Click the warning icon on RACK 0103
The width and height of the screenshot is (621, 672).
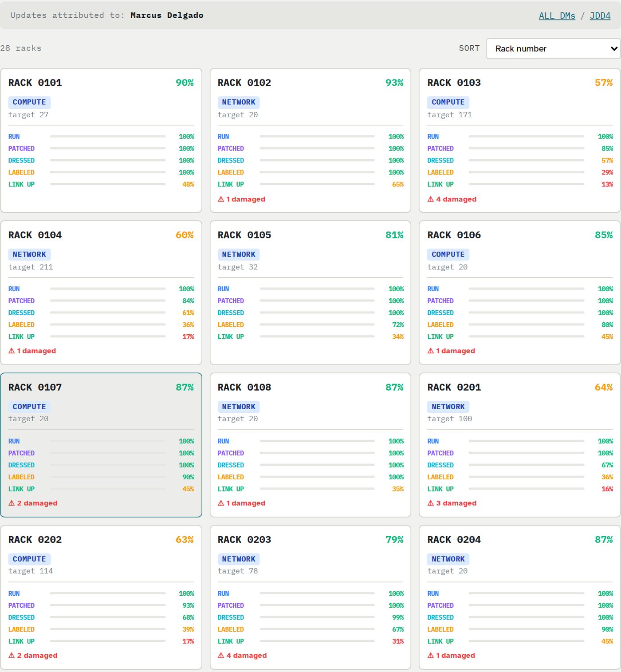pos(430,199)
